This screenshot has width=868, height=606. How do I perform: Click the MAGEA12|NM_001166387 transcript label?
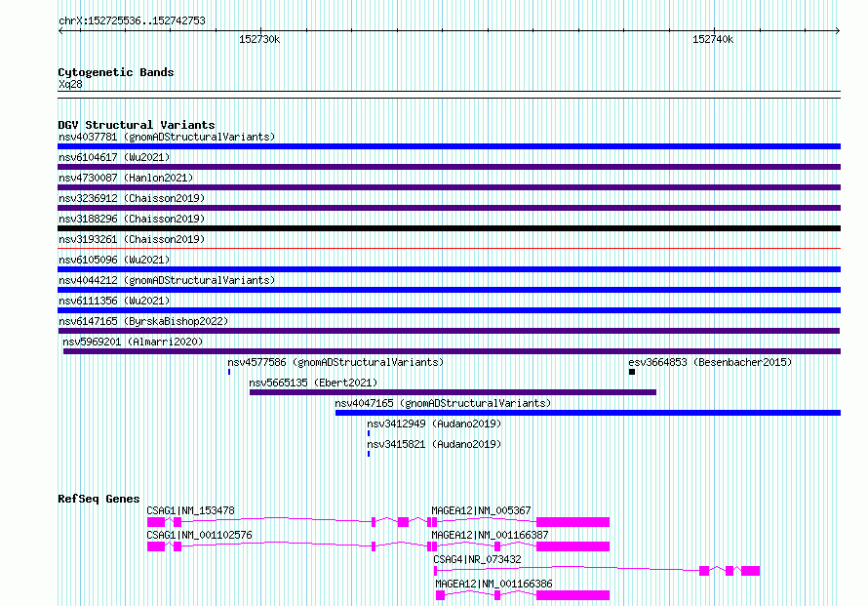point(490,535)
